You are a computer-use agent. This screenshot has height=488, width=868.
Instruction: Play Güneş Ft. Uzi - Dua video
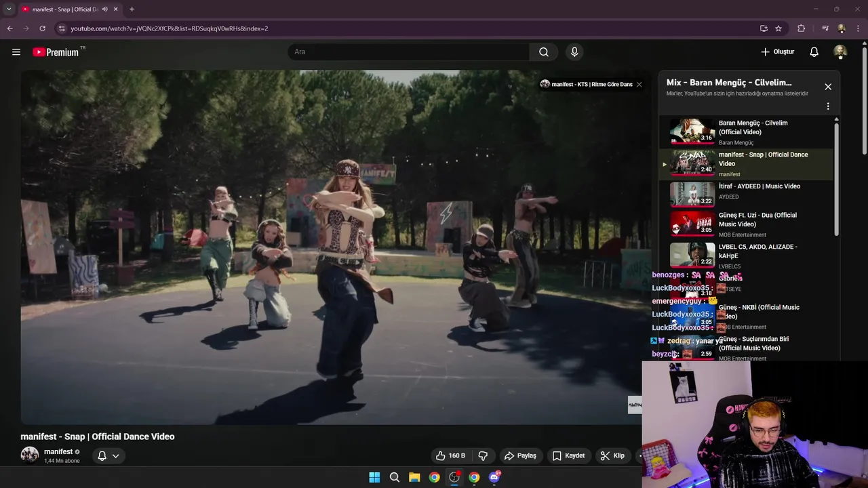(746, 224)
